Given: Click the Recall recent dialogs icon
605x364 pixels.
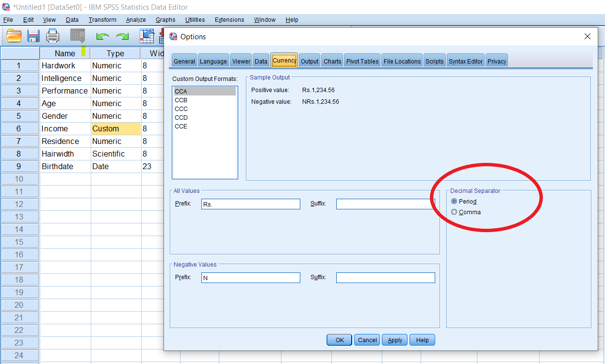Looking at the screenshot, I should [78, 36].
